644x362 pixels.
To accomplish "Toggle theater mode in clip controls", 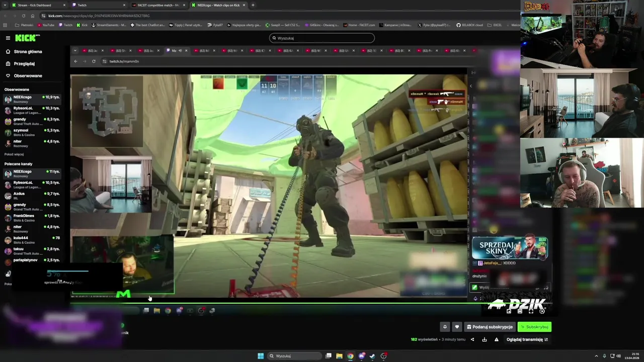I will pos(520,311).
